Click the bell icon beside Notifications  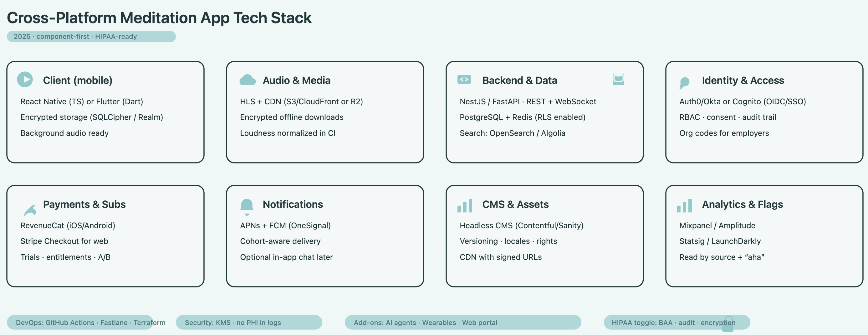[247, 207]
